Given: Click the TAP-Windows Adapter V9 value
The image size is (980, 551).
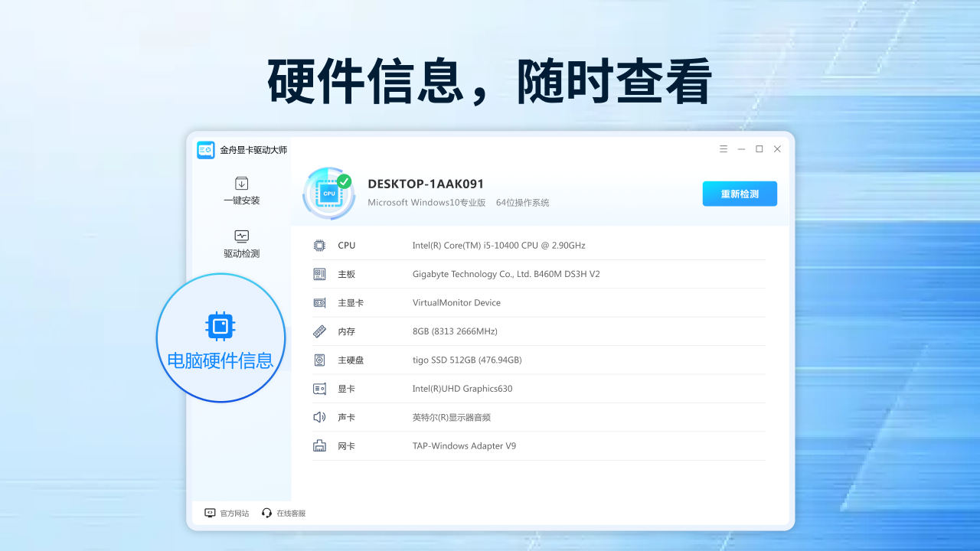Looking at the screenshot, I should [464, 446].
